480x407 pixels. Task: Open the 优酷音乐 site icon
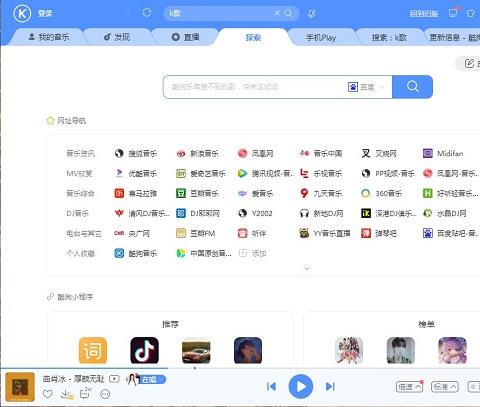click(119, 173)
